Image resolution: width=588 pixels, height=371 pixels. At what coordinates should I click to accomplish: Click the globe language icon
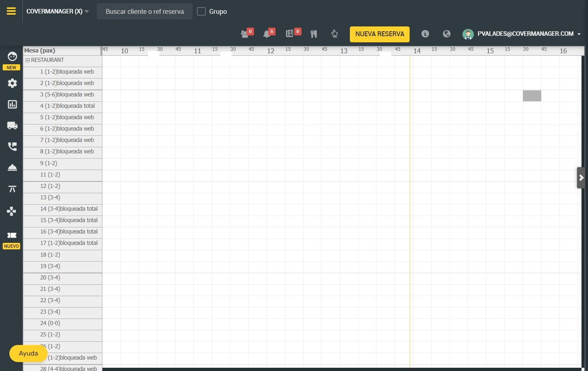click(x=447, y=34)
